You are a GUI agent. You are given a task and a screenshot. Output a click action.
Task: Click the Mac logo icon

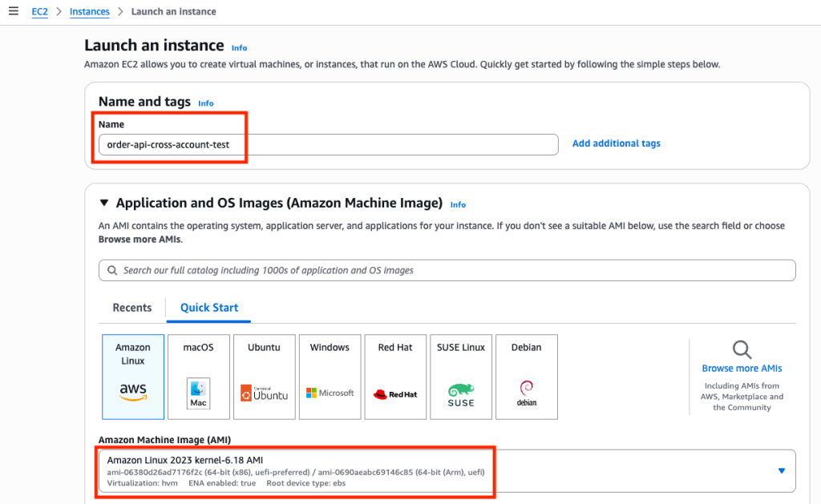199,393
